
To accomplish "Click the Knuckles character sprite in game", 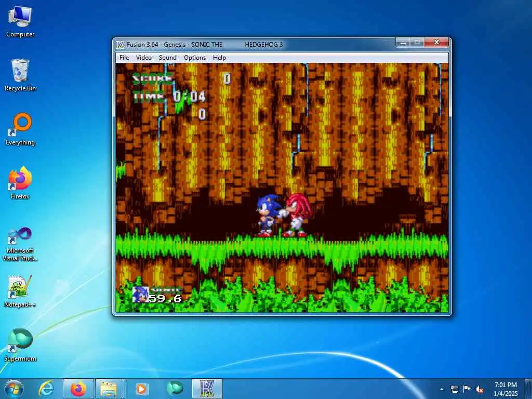I will coord(297,215).
